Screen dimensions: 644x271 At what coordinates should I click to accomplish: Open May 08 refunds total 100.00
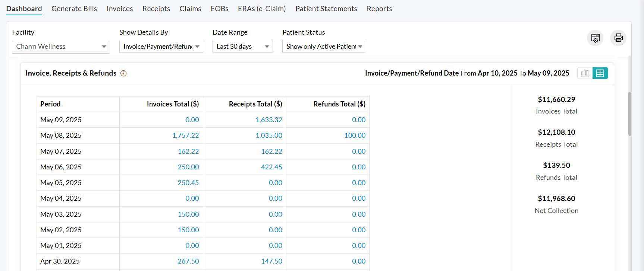pyautogui.click(x=355, y=135)
